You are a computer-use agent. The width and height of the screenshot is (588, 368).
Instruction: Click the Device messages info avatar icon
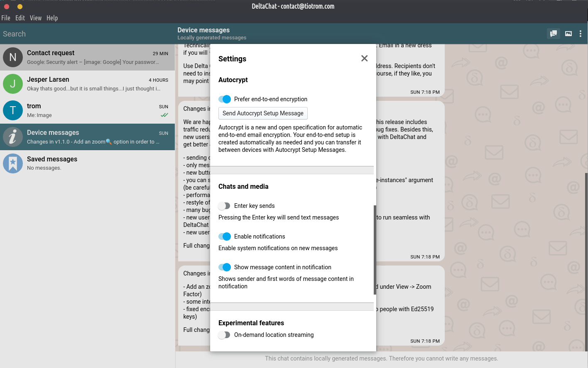pos(13,137)
